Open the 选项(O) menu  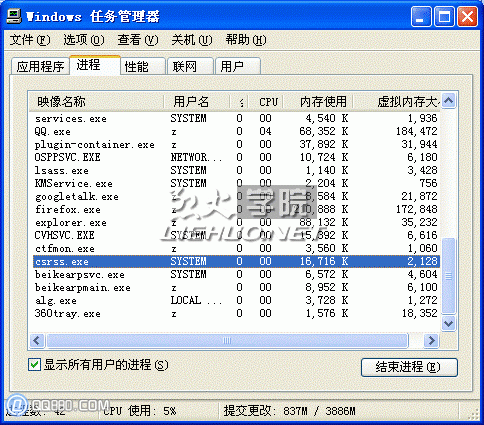tap(84, 40)
